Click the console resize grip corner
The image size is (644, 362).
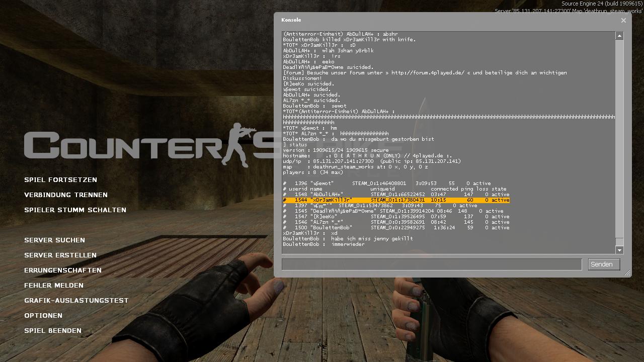tap(627, 273)
